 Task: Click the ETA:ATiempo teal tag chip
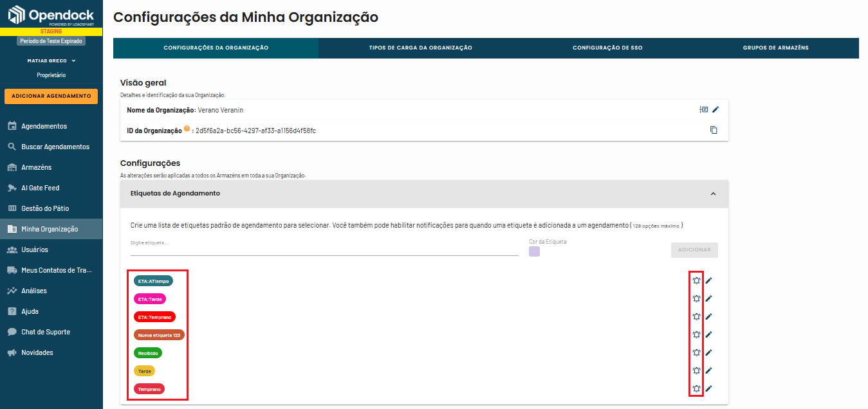tap(154, 281)
